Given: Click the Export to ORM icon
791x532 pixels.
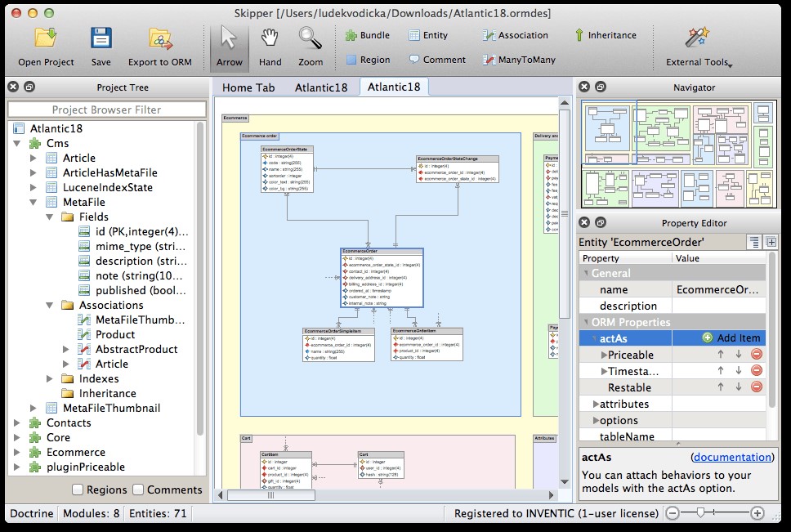Looking at the screenshot, I should pyautogui.click(x=159, y=38).
